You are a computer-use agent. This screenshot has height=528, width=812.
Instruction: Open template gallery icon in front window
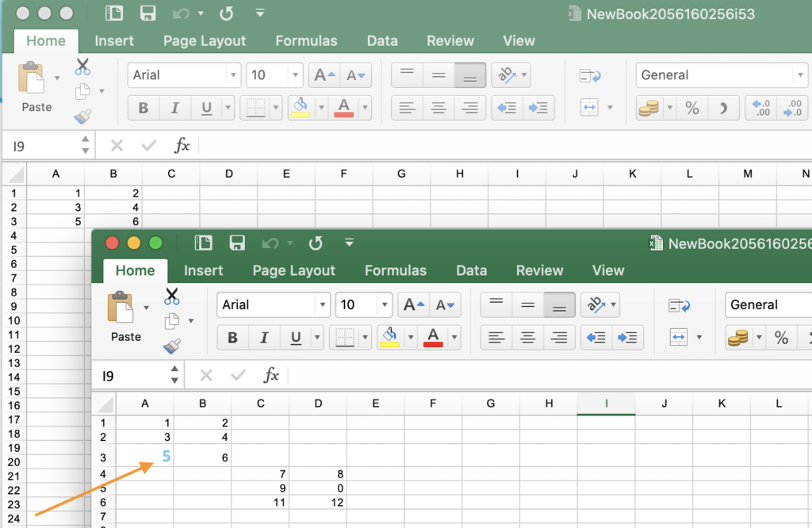[x=203, y=243]
